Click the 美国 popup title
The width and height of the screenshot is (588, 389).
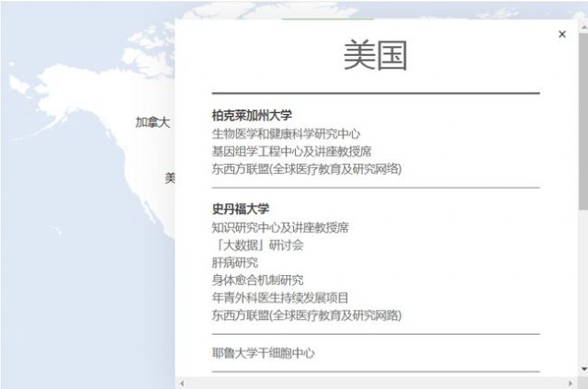[376, 55]
